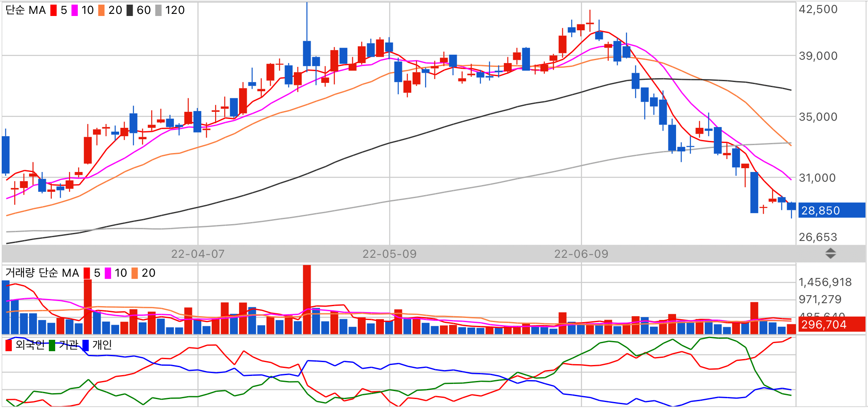Click the 개인 investor legend label

(102, 345)
